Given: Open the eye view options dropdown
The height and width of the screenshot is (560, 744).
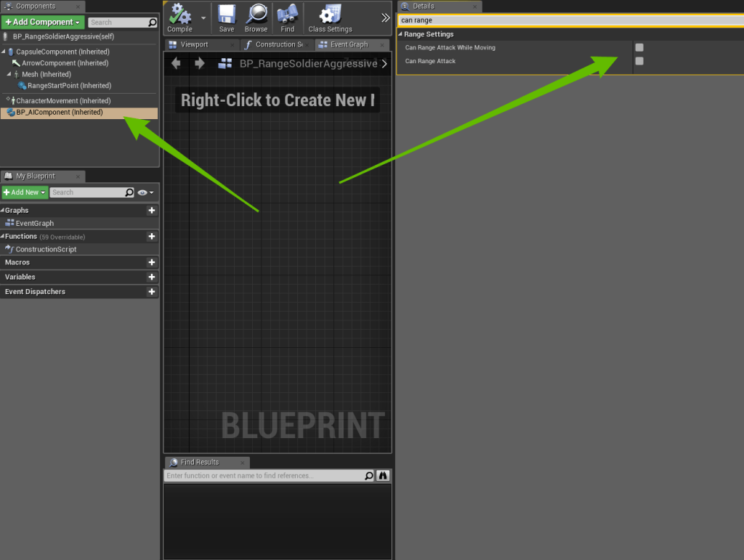Looking at the screenshot, I should pos(145,192).
